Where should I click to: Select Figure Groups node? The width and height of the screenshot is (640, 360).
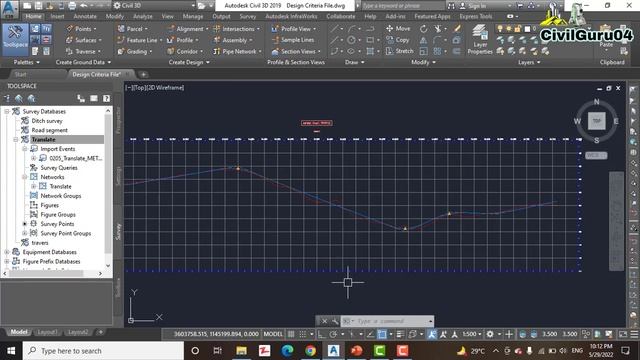pos(58,215)
